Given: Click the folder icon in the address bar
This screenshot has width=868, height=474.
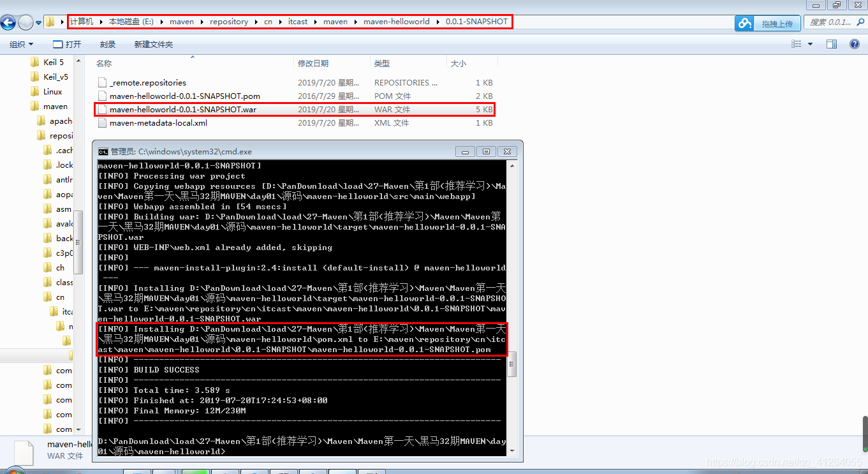Looking at the screenshot, I should coord(51,22).
